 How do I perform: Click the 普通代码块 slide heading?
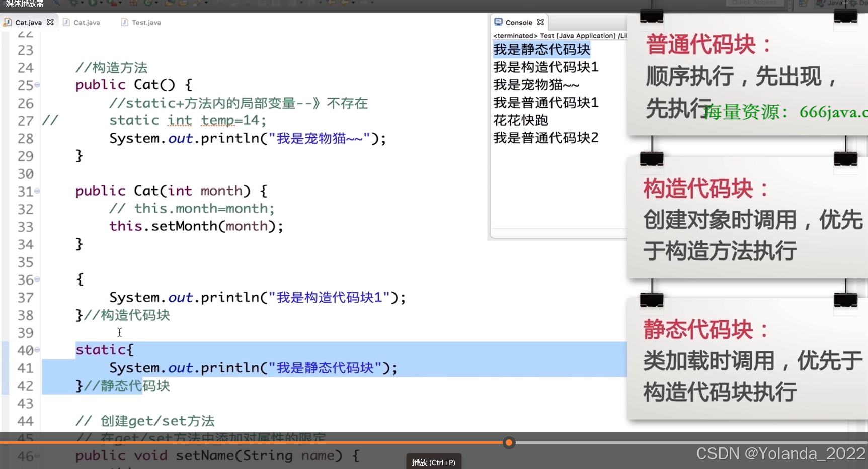708,45
